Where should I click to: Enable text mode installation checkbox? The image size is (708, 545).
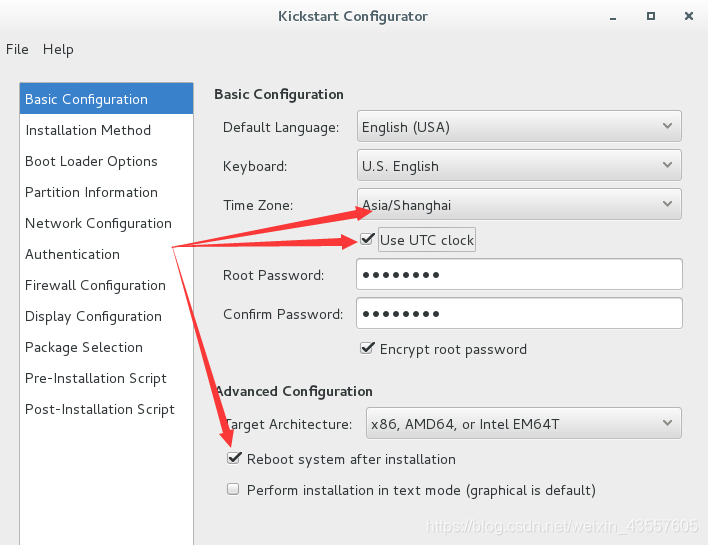(234, 490)
